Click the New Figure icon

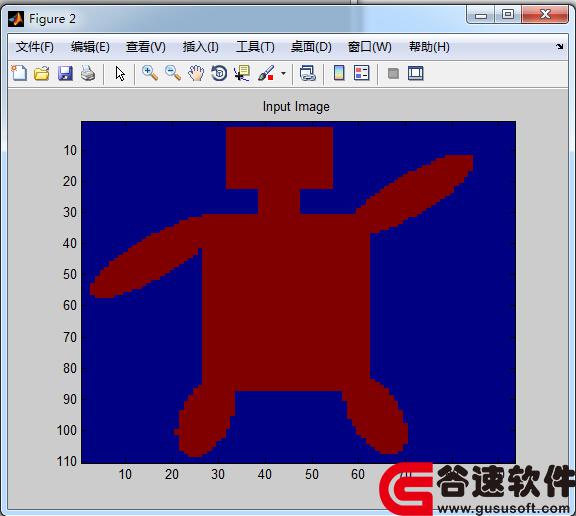point(19,73)
